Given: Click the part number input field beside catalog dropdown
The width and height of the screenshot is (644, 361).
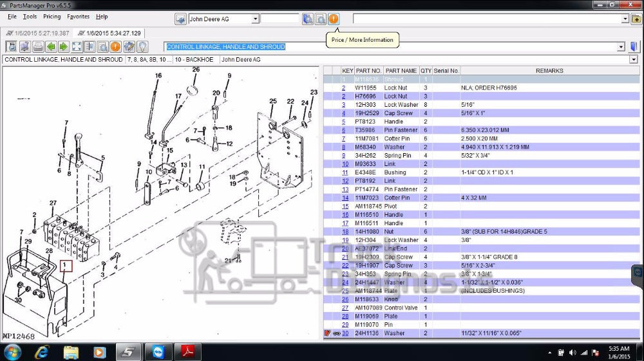Looking at the screenshot, I should 279,19.
